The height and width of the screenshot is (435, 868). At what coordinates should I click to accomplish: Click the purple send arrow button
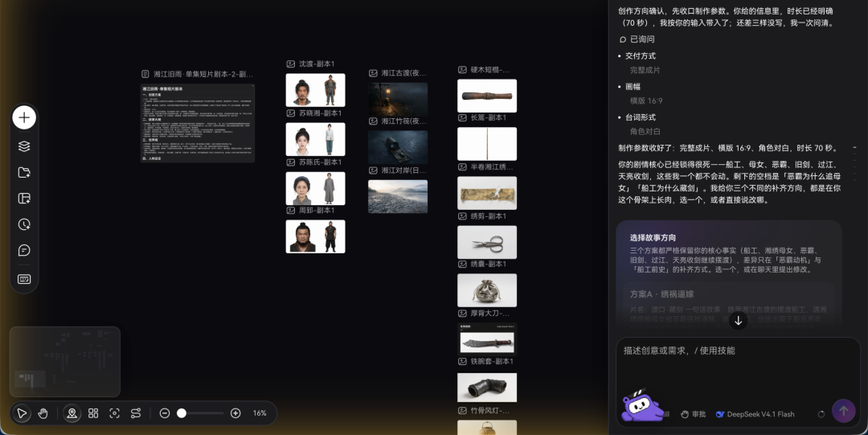point(843,411)
